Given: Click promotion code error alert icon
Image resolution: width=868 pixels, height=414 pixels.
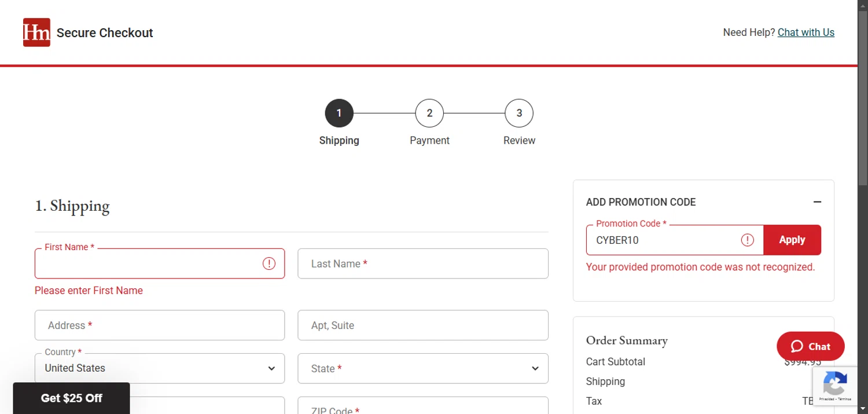Looking at the screenshot, I should (748, 240).
